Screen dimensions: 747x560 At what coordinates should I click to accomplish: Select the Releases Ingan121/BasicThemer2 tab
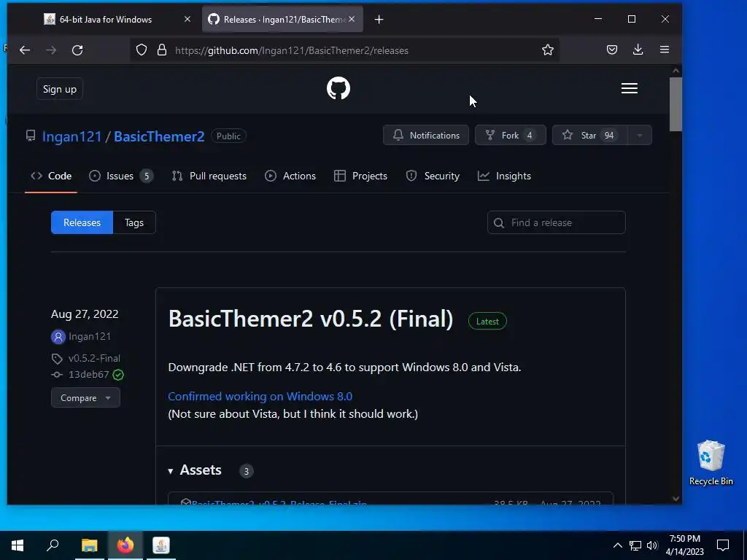pos(282,20)
